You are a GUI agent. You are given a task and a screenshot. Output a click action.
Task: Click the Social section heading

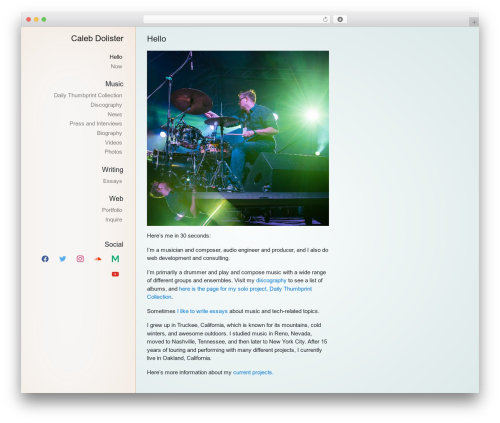114,244
